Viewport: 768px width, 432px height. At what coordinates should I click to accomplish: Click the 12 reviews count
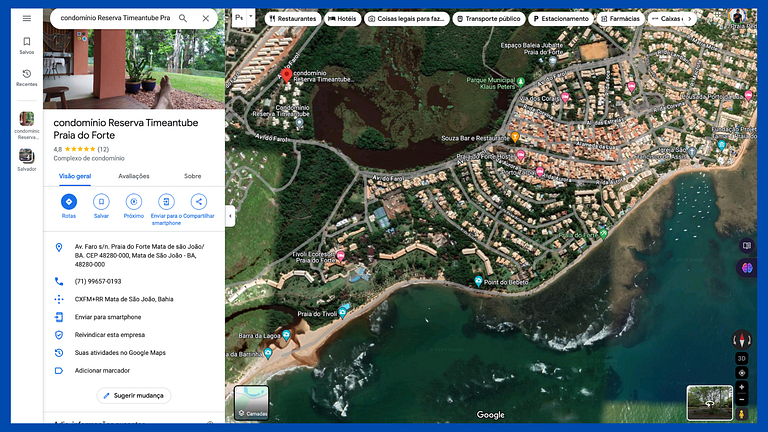click(103, 149)
